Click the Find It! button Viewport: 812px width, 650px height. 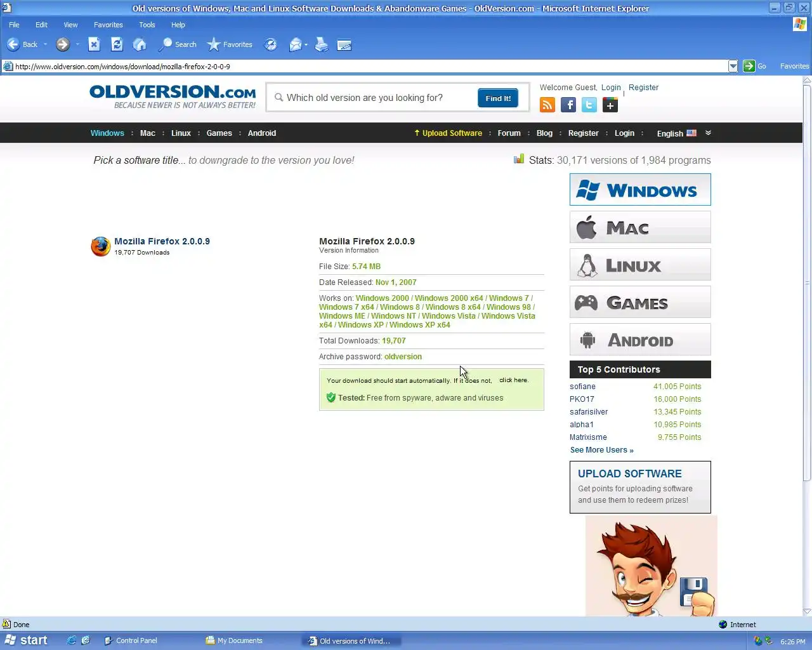coord(498,98)
